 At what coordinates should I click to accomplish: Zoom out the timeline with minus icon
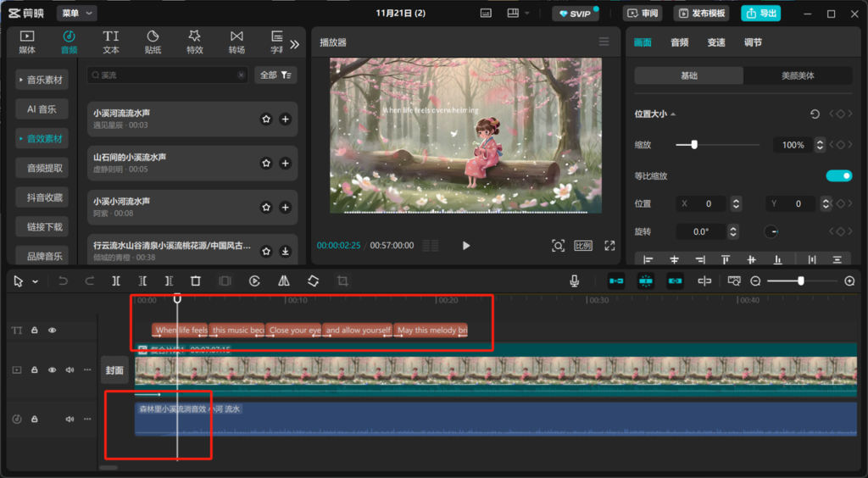coord(755,281)
